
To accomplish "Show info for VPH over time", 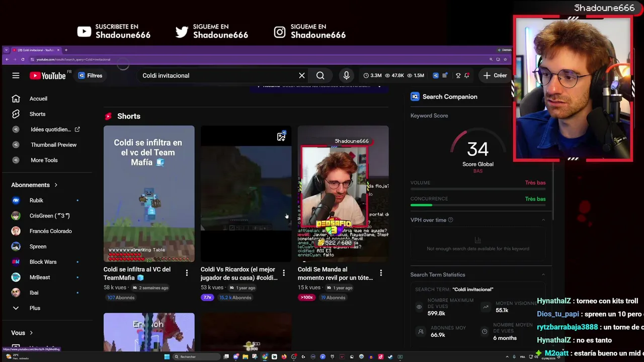I will click(450, 220).
